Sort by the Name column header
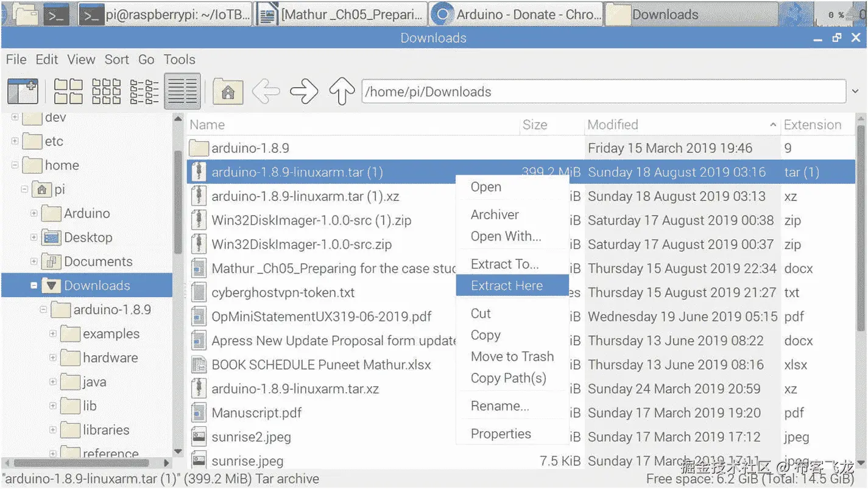This screenshot has width=868, height=489. (352, 125)
